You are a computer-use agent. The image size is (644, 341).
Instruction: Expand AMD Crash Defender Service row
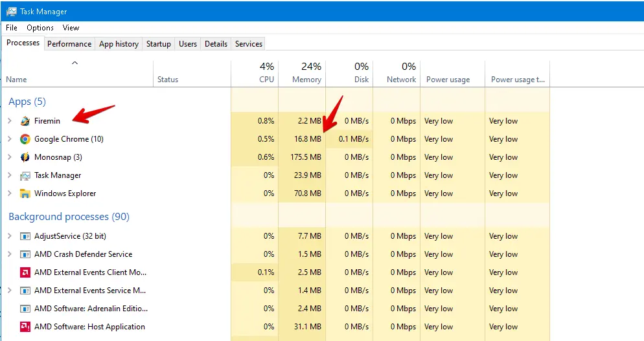(10, 254)
